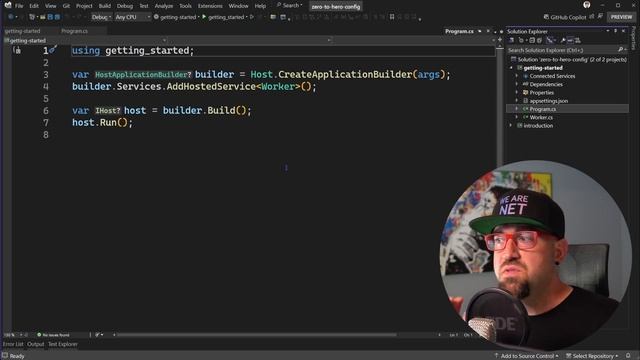Expand appsettings.json node

pos(517,101)
